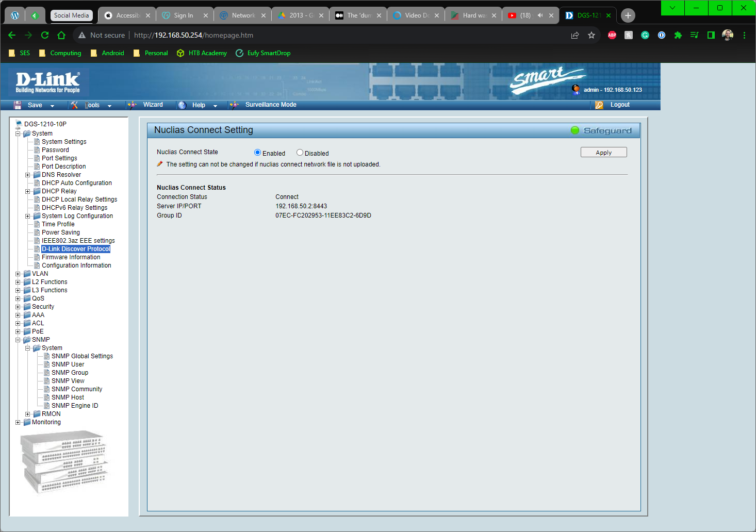
Task: Open the tab search chevron button
Action: coord(672,8)
